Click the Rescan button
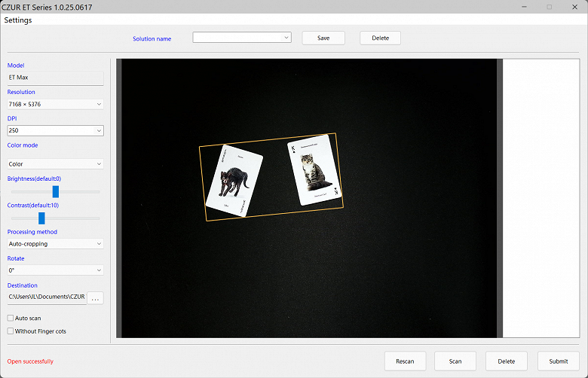The width and height of the screenshot is (588, 378). [405, 361]
